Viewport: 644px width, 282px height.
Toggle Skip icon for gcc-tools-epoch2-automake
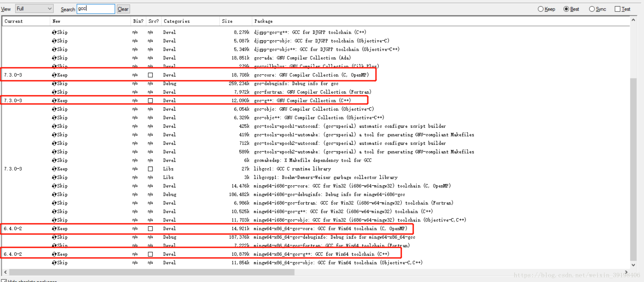click(54, 152)
